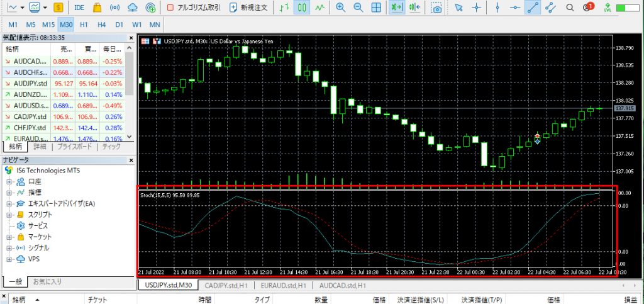Click the zoom out magnifier icon
The height and width of the screenshot is (304, 644).
click(x=358, y=8)
